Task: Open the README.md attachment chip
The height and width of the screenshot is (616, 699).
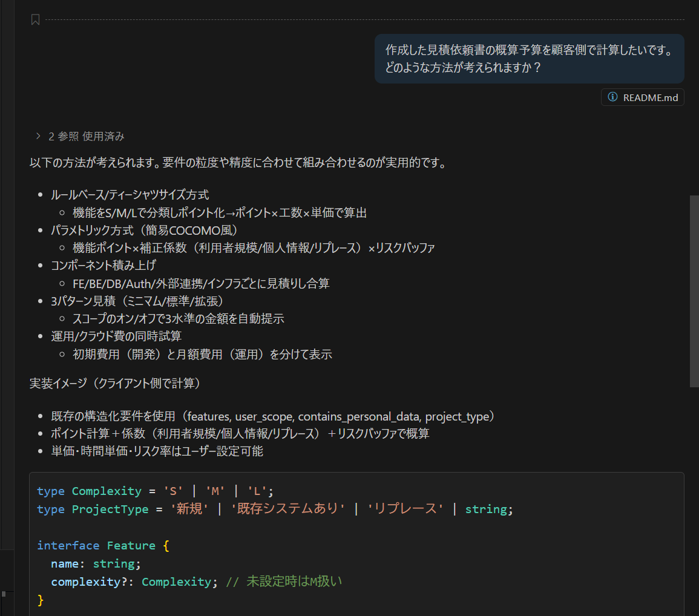Action: click(649, 97)
